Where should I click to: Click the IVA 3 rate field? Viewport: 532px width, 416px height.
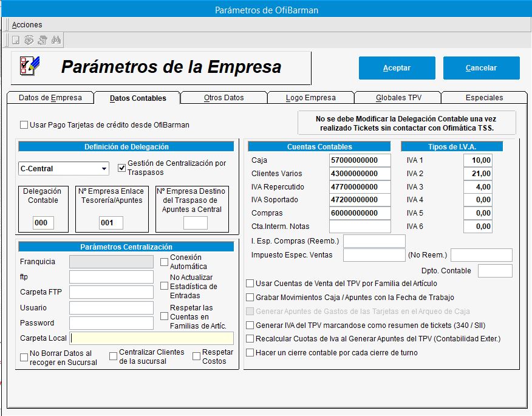(478, 186)
